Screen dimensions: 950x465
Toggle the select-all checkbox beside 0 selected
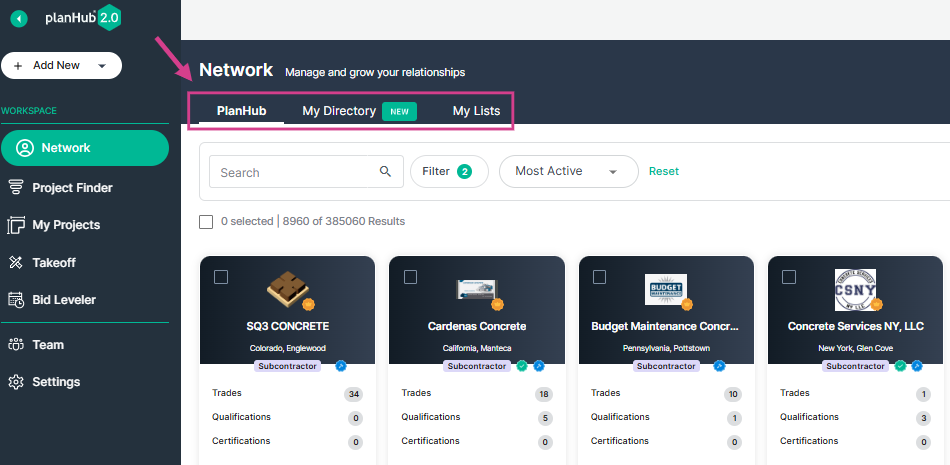206,222
